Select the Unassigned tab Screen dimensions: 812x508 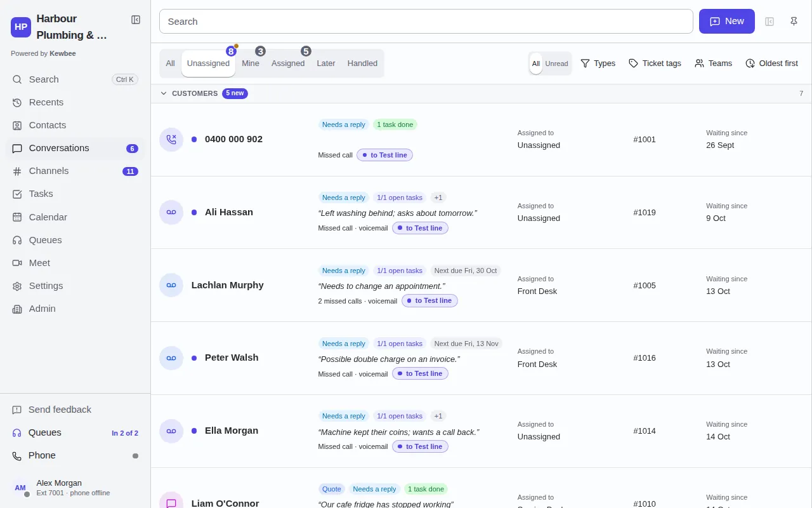[x=208, y=63]
